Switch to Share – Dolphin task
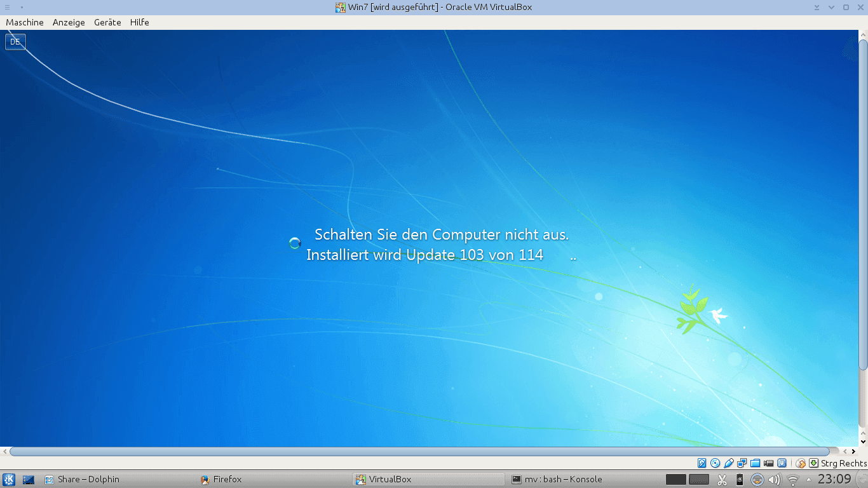Screen dimensions: 868x488 pyautogui.click(x=119, y=479)
